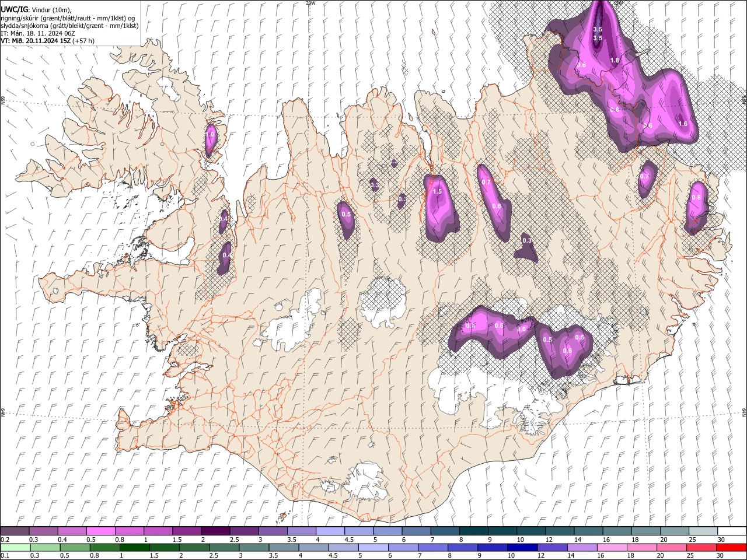The height and width of the screenshot is (560, 747).
Task: Click the pale grey 25 swatch in the upper legend row
Action: tap(703, 531)
